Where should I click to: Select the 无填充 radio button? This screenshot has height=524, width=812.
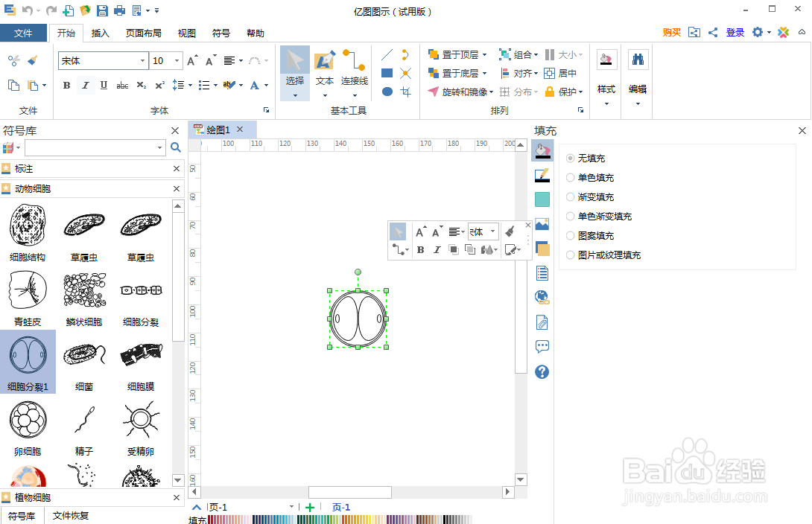coord(570,158)
